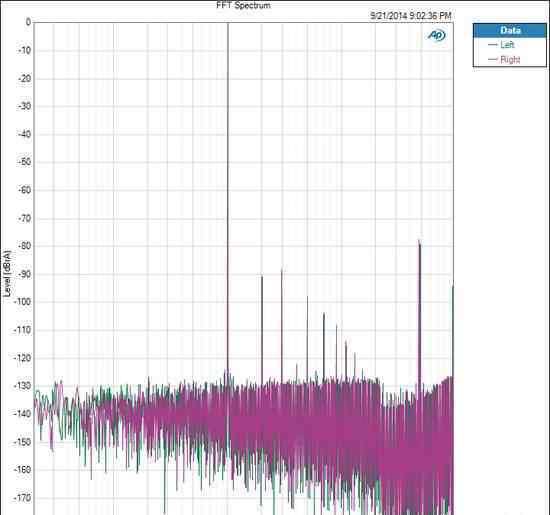Click the AP logo icon in graph corner
Screen dimensions: 550x515
(436, 35)
